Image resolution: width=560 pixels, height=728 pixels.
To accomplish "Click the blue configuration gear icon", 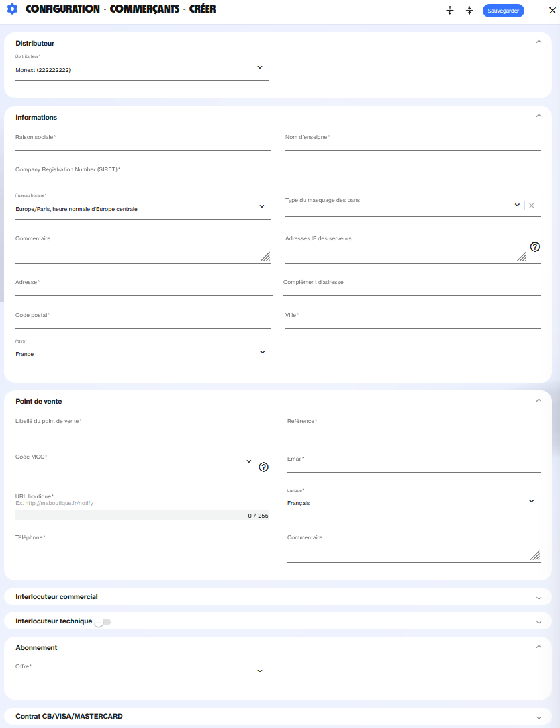I will (11, 10).
